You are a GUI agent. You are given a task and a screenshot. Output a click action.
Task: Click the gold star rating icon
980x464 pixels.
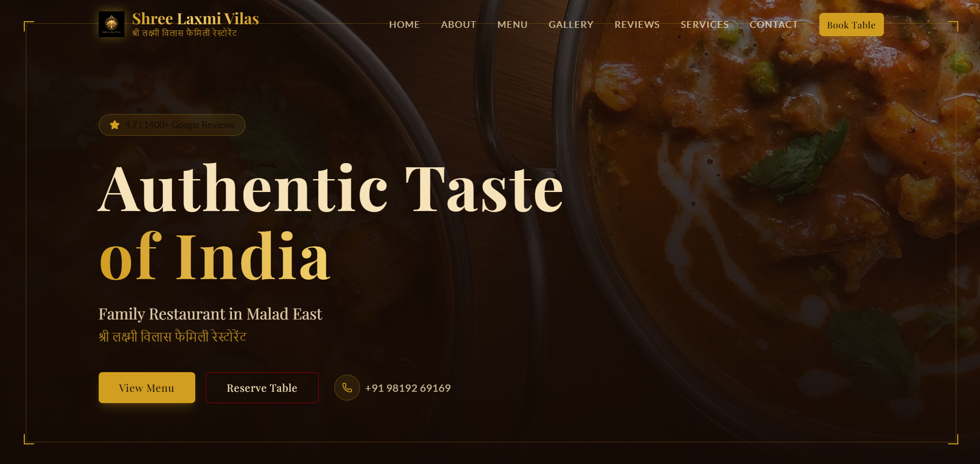pos(115,125)
